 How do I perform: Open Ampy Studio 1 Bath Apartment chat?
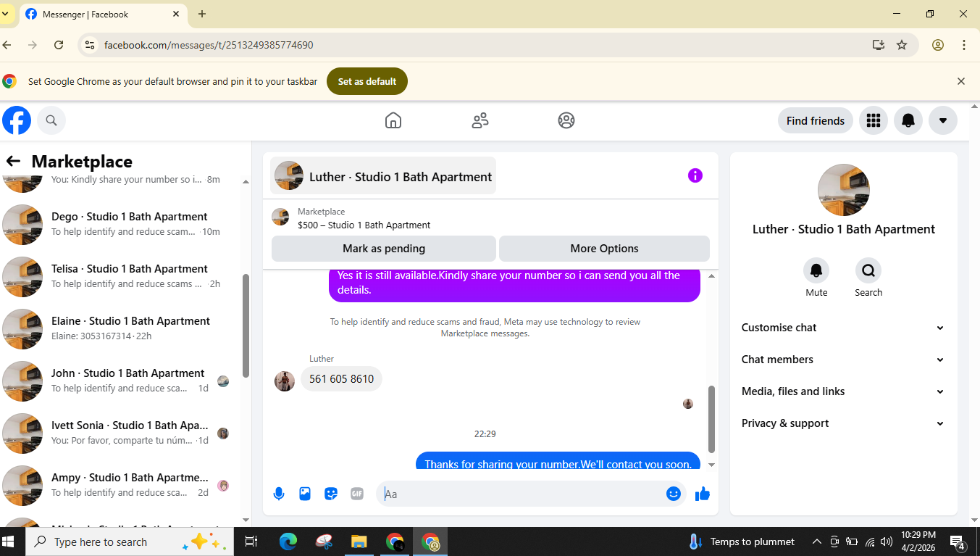point(120,485)
